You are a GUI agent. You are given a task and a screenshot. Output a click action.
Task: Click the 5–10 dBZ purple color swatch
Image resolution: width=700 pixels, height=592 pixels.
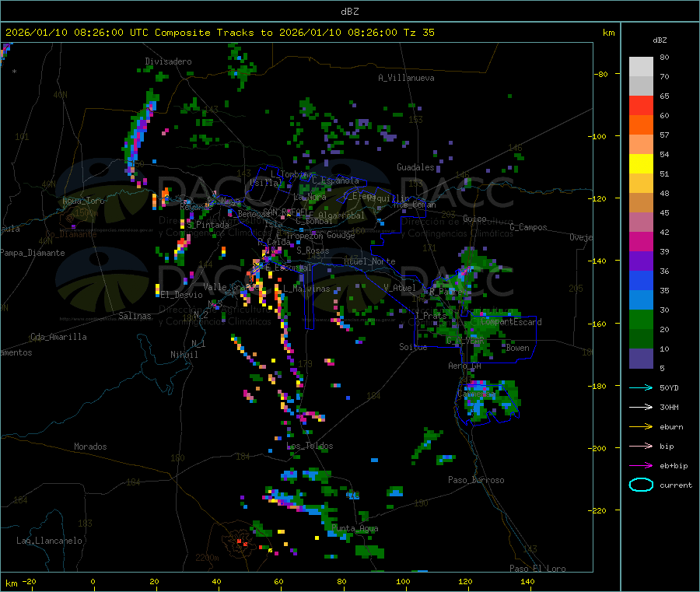coord(641,359)
